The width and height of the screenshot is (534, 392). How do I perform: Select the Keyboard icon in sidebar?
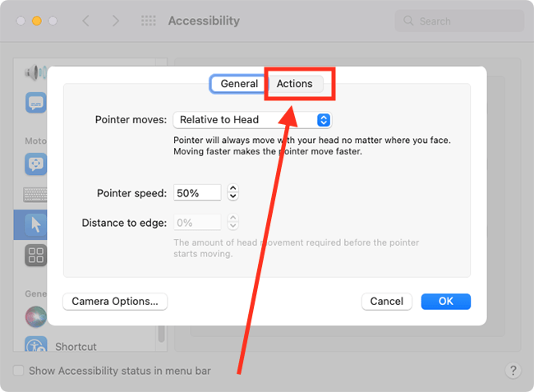click(35, 195)
